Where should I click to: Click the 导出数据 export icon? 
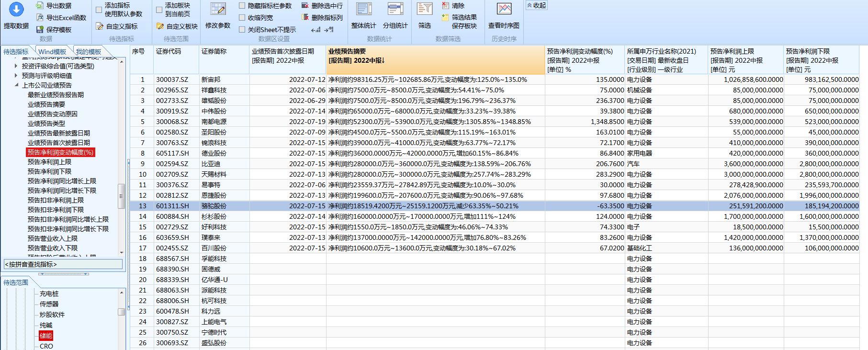[40, 6]
